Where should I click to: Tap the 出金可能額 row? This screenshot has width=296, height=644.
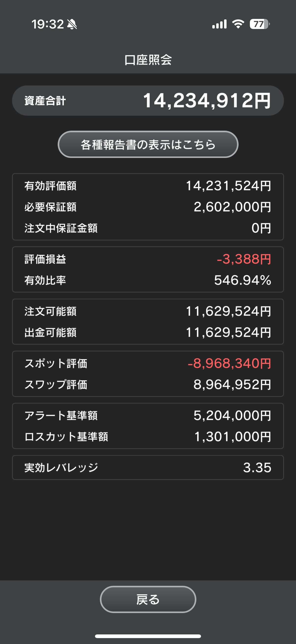coord(148,332)
